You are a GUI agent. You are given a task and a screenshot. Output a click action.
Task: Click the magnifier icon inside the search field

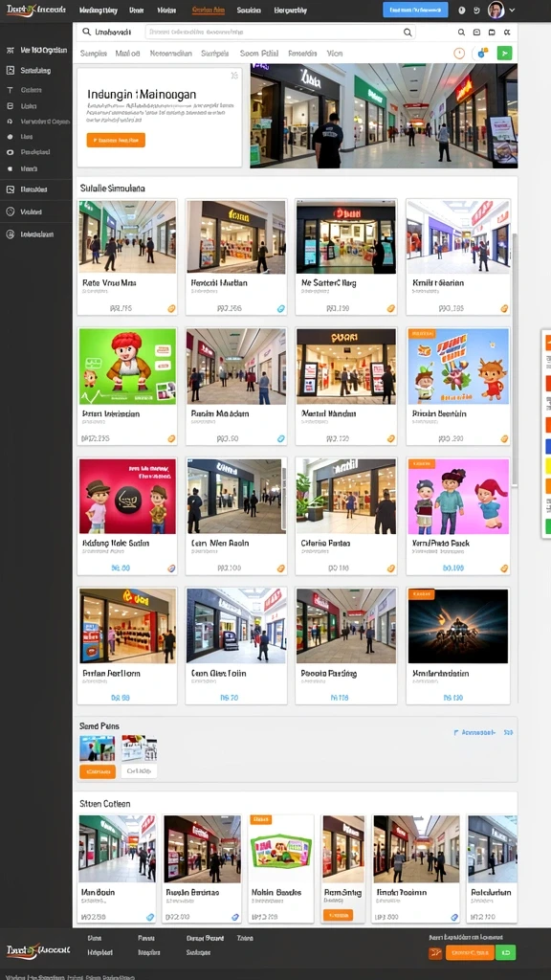click(408, 33)
